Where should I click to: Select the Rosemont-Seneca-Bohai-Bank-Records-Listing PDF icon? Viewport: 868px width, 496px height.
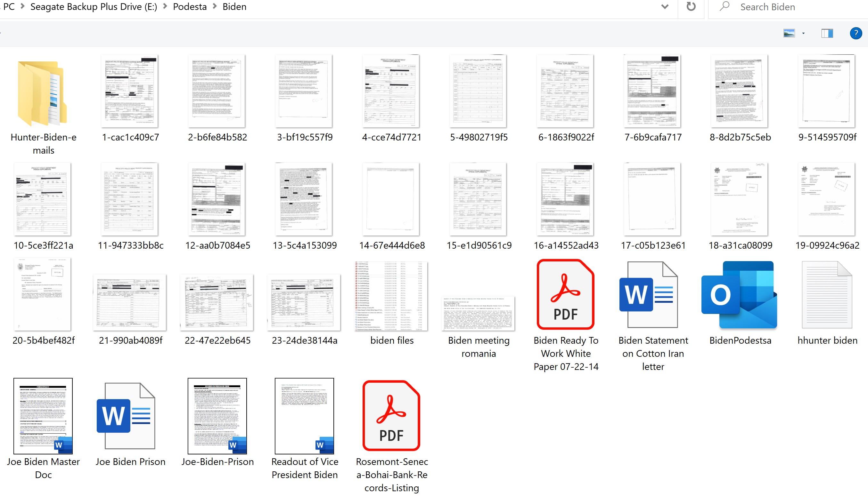(391, 416)
